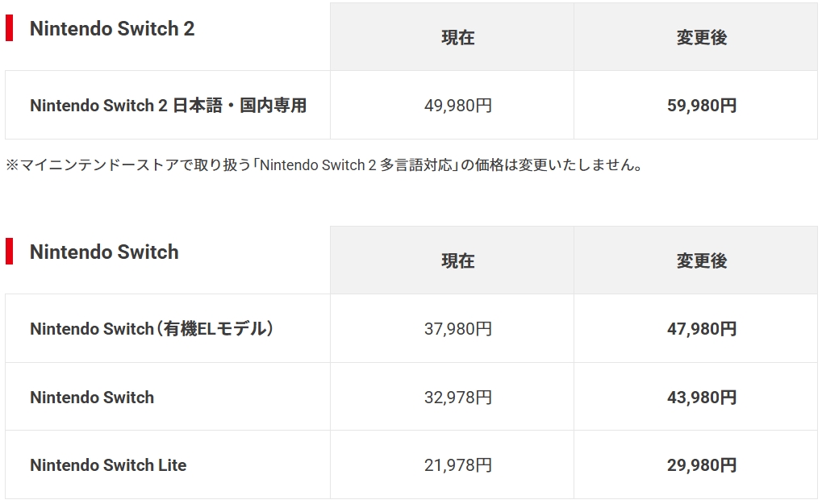Click 変更後 header in Switch 2 table
Image resolution: width=822 pixels, height=504 pixels.
pyautogui.click(x=702, y=37)
